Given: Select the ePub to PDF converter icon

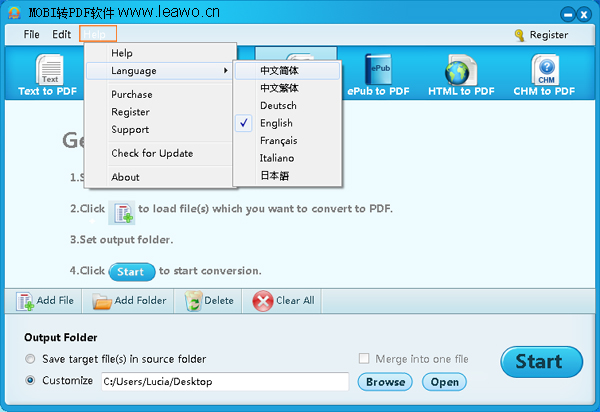Looking at the screenshot, I should 378,69.
